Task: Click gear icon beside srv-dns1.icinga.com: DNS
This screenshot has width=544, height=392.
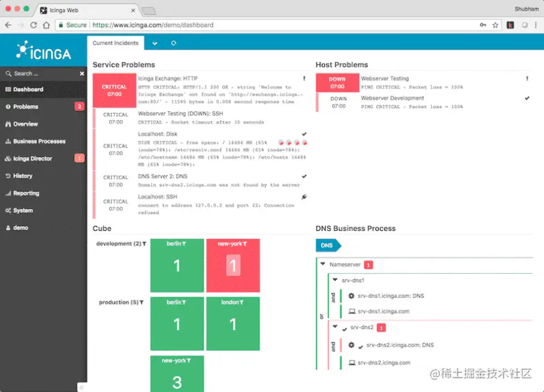Action: [351, 296]
